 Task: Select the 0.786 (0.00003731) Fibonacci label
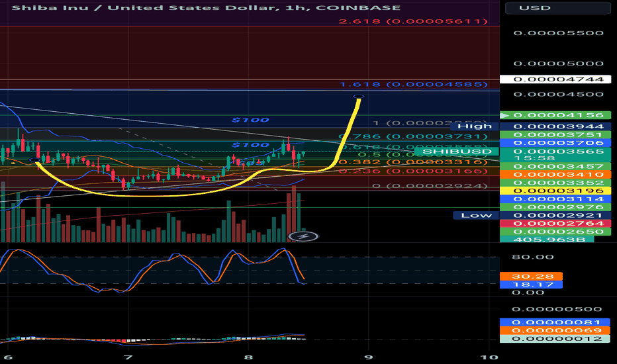coord(413,136)
